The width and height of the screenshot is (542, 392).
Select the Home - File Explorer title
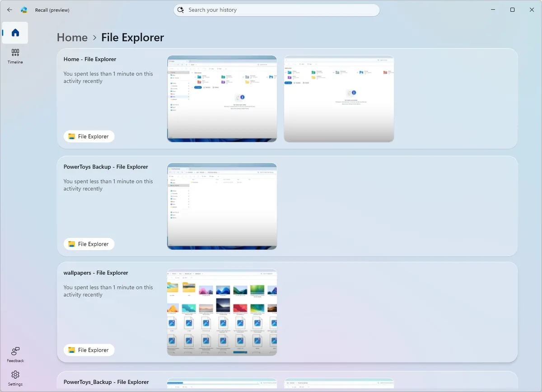(x=90, y=59)
